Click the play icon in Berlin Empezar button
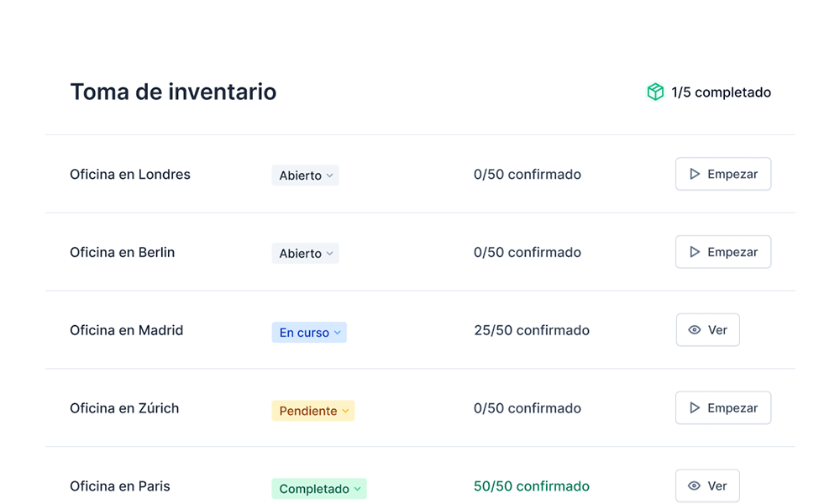Viewport: 840px width, 504px height. (694, 251)
